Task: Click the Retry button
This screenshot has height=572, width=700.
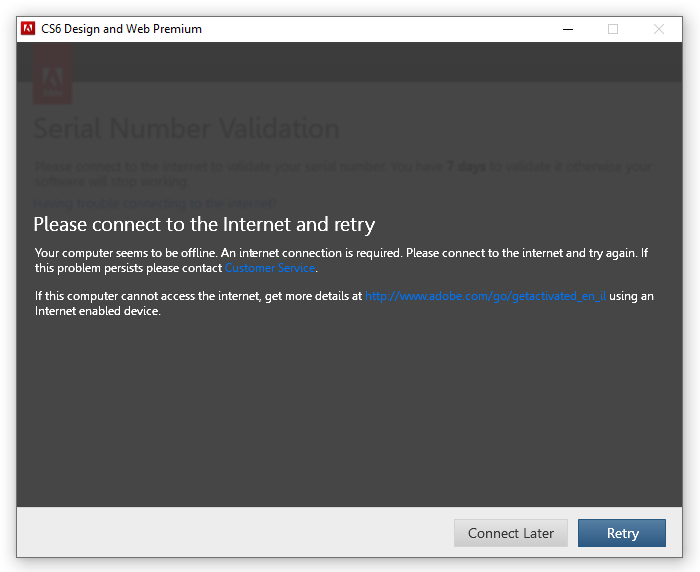Action: [x=622, y=533]
